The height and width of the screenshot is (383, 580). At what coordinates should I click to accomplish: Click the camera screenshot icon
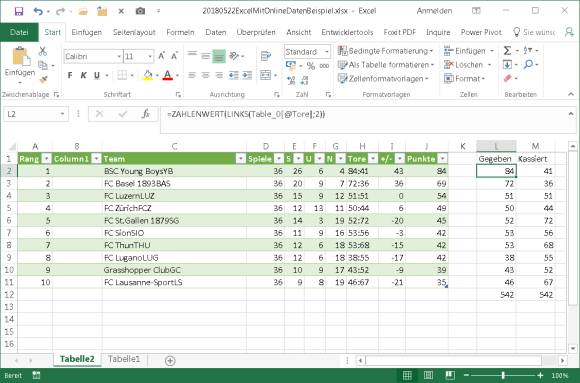[x=140, y=11]
